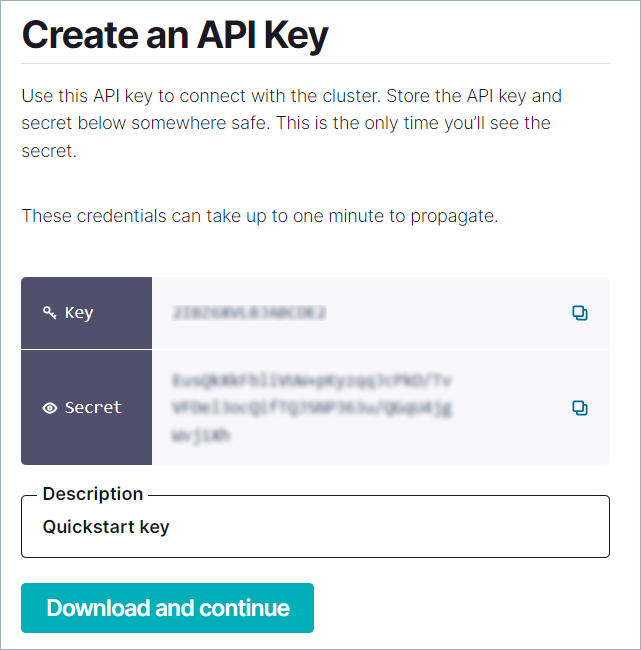Click the Description field legend label

93,494
